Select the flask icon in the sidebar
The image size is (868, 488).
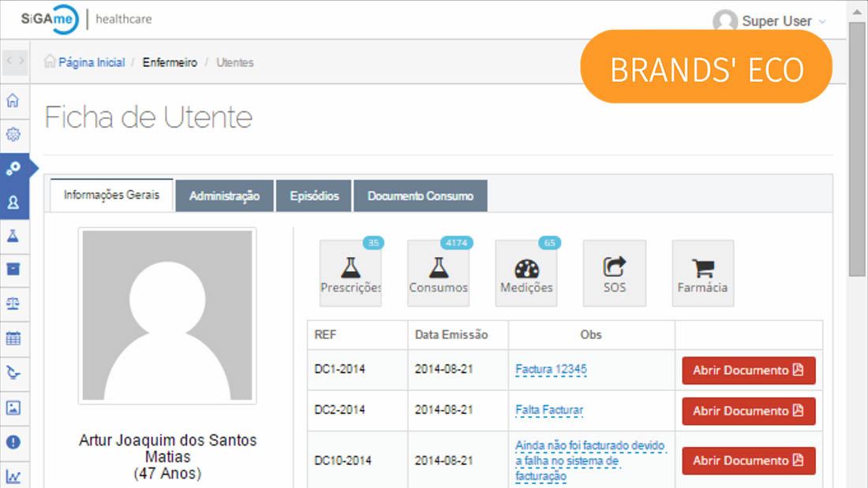click(x=13, y=236)
